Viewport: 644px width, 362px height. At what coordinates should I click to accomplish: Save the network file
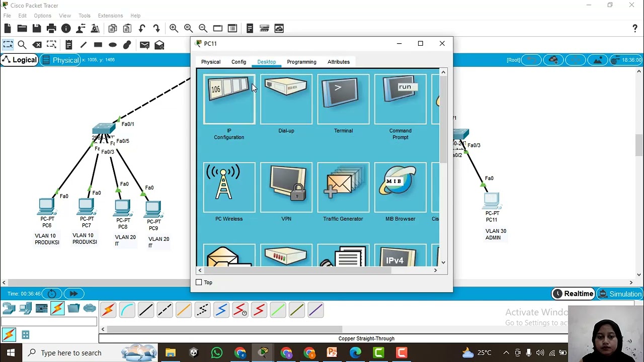click(37, 29)
